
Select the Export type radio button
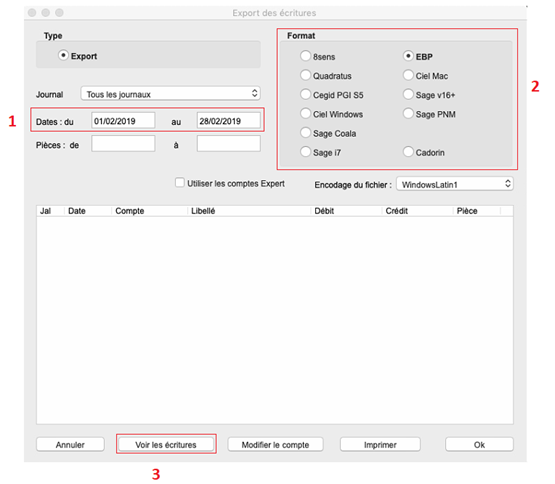point(63,56)
